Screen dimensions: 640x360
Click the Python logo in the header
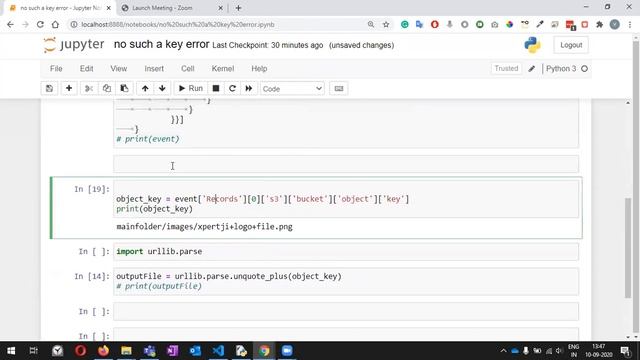[x=533, y=45]
